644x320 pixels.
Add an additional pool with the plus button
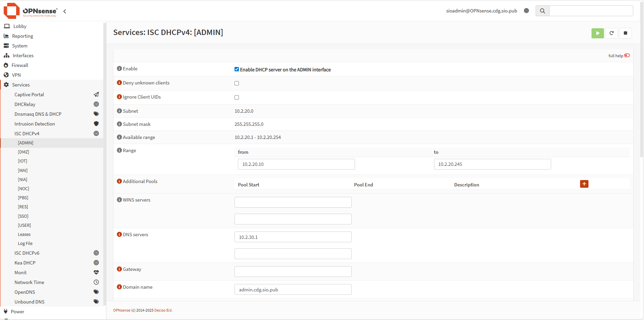(x=584, y=184)
